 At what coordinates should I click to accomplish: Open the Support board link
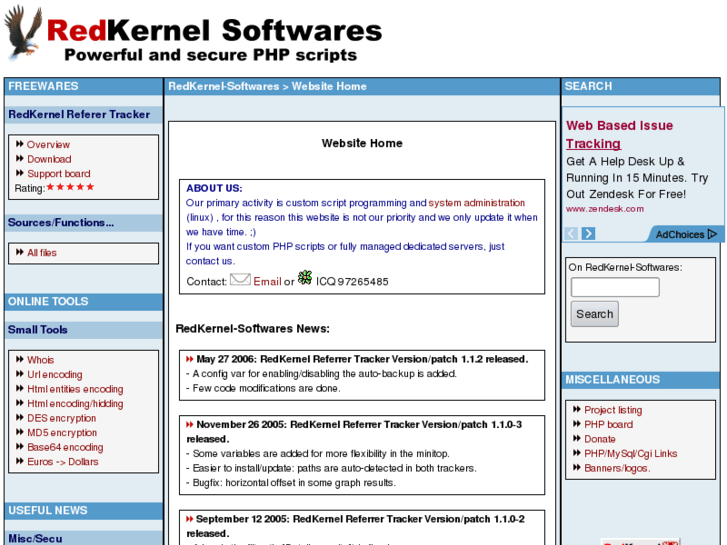click(59, 173)
